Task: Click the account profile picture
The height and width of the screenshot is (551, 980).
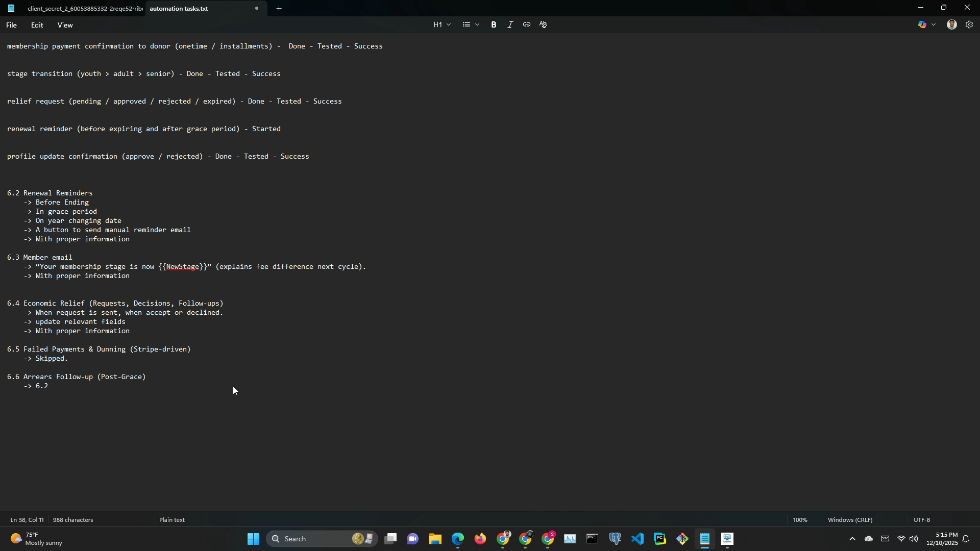Action: point(951,24)
